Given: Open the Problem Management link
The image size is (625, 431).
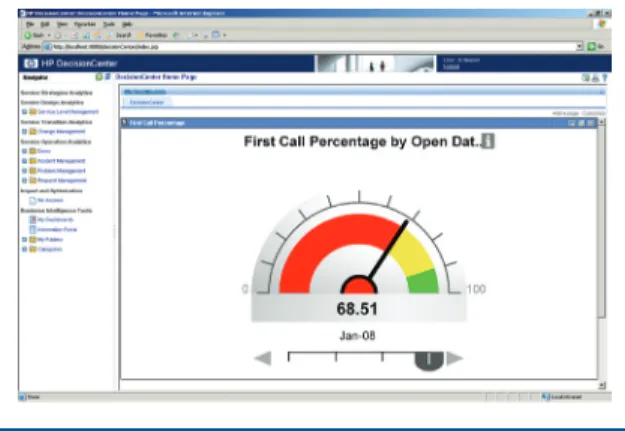Looking at the screenshot, I should pyautogui.click(x=61, y=171).
